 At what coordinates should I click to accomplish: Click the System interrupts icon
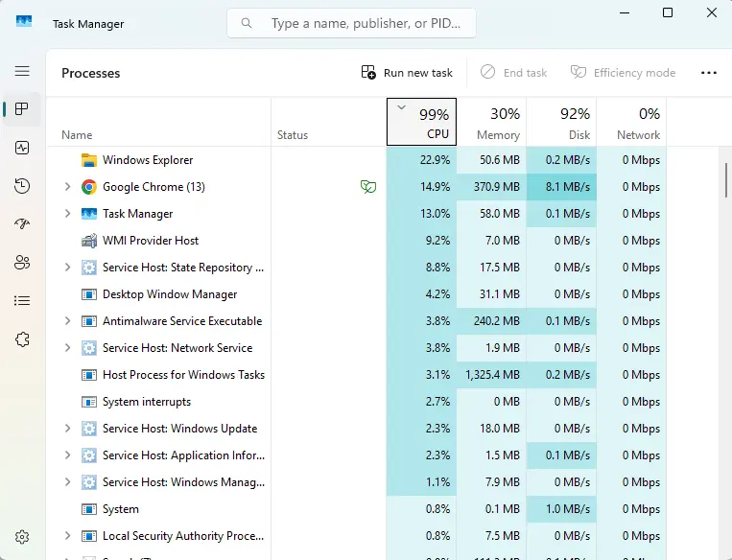click(x=88, y=402)
